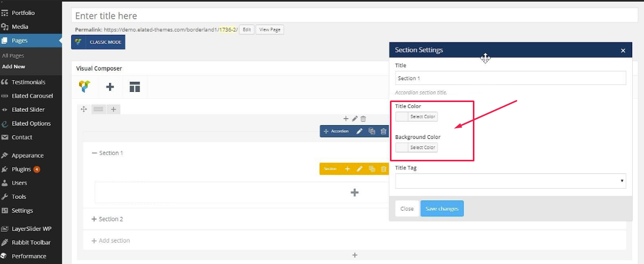Click the Visual Composer logo icon
644x264 pixels.
point(85,87)
